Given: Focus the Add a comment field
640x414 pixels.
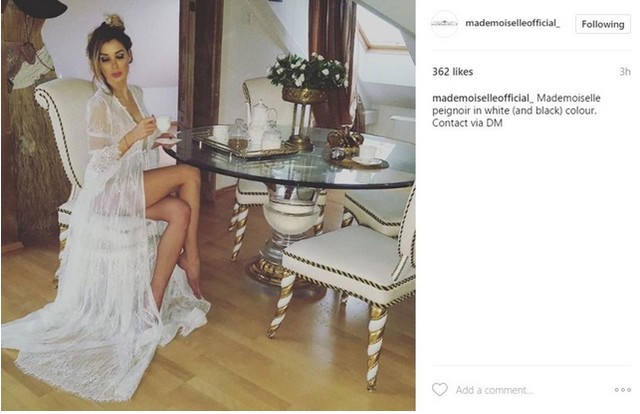Looking at the screenshot, I should 531,390.
